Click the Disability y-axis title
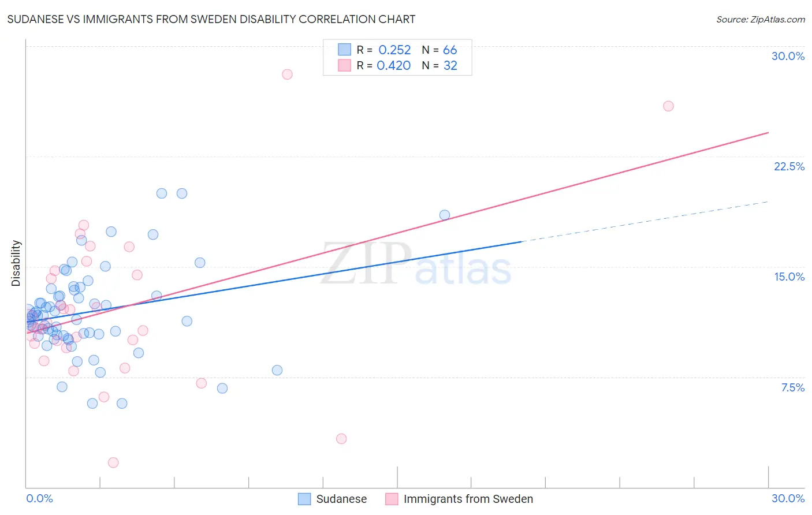 16,263
